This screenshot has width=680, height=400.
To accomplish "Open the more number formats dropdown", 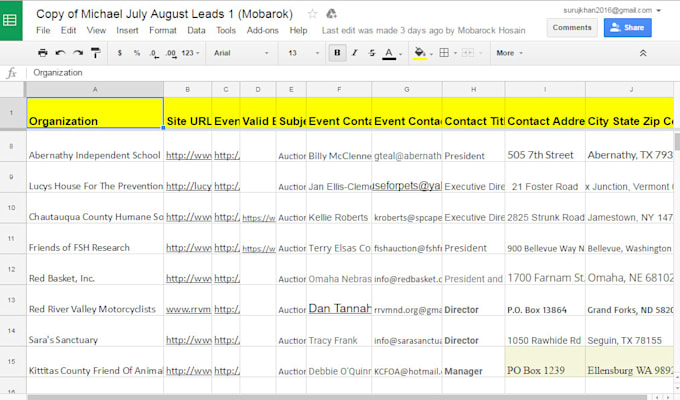I will point(190,53).
